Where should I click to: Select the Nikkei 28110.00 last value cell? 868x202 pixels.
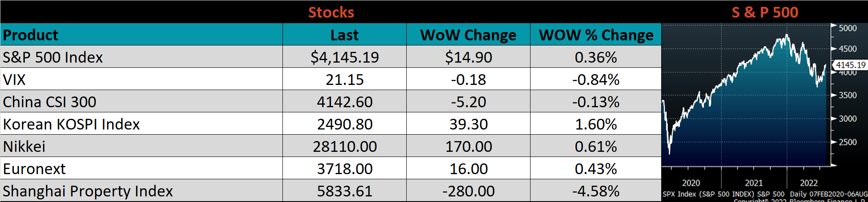click(x=344, y=146)
